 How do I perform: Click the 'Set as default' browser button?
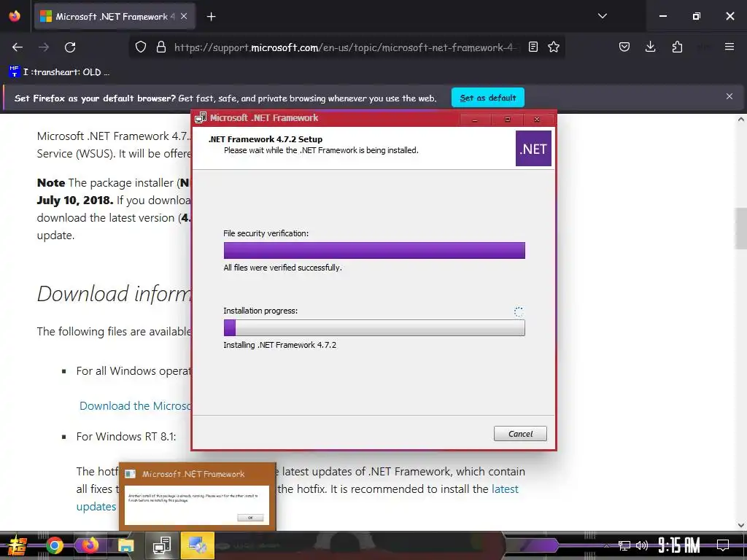click(488, 98)
